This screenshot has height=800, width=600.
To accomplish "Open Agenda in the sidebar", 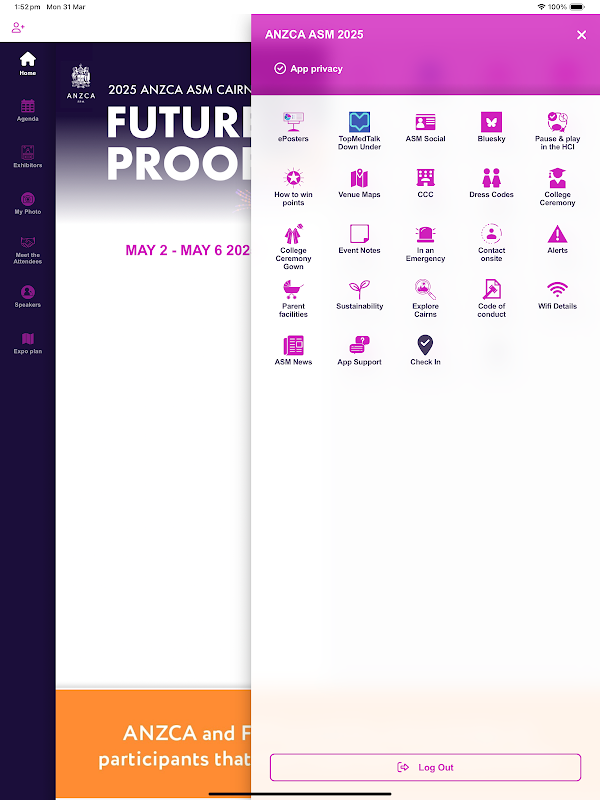I will [x=28, y=110].
